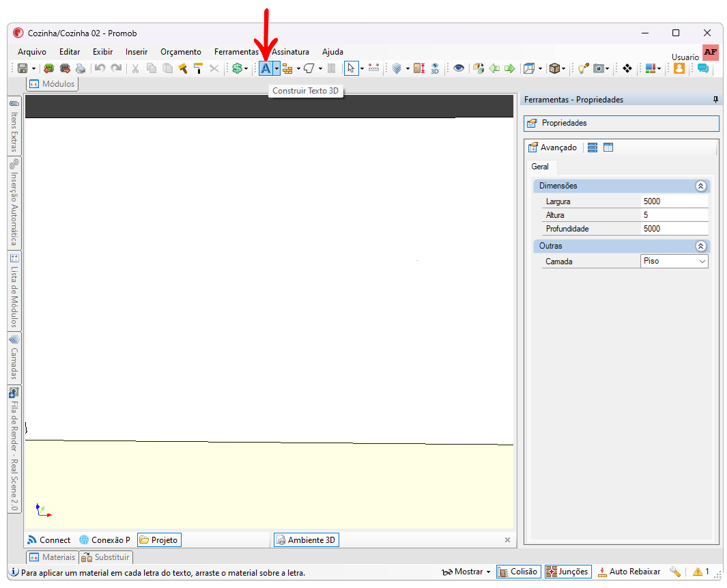Click the dark sofa export icon
This screenshot has height=588, width=727.
coord(65,68)
